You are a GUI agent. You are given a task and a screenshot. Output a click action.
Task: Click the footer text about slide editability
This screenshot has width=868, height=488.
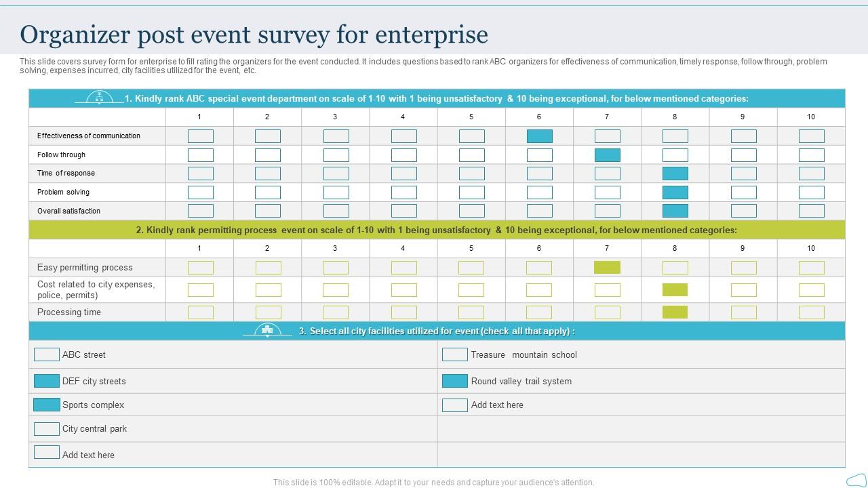(x=433, y=482)
